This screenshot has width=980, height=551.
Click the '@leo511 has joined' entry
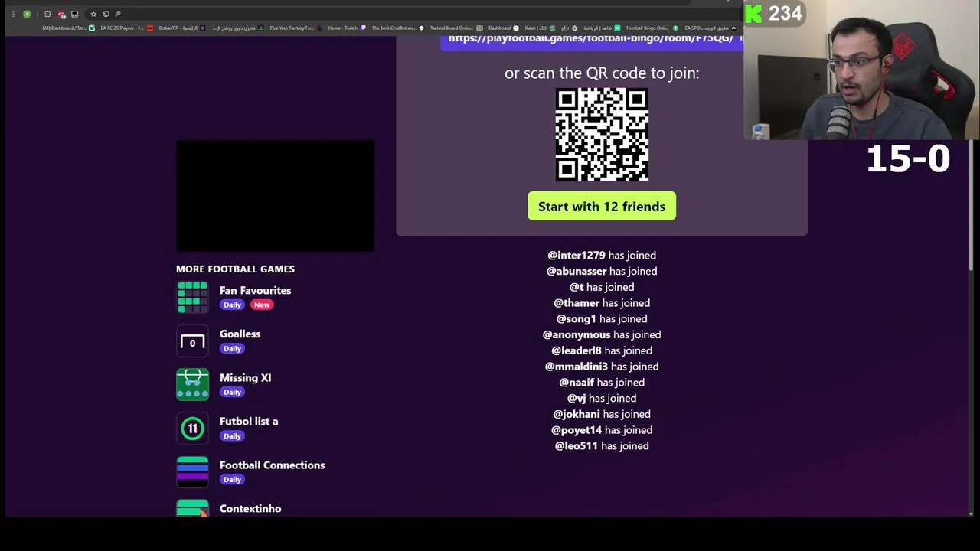coord(602,445)
